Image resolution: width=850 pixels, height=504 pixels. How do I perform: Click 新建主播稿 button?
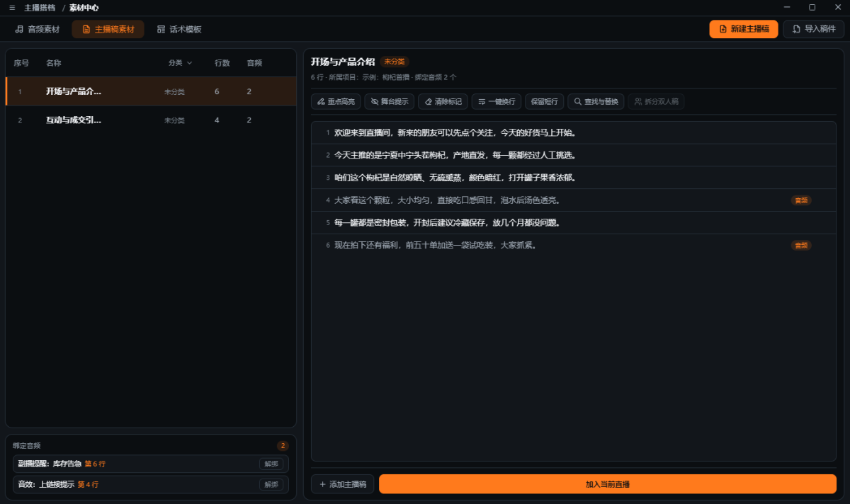click(x=744, y=29)
